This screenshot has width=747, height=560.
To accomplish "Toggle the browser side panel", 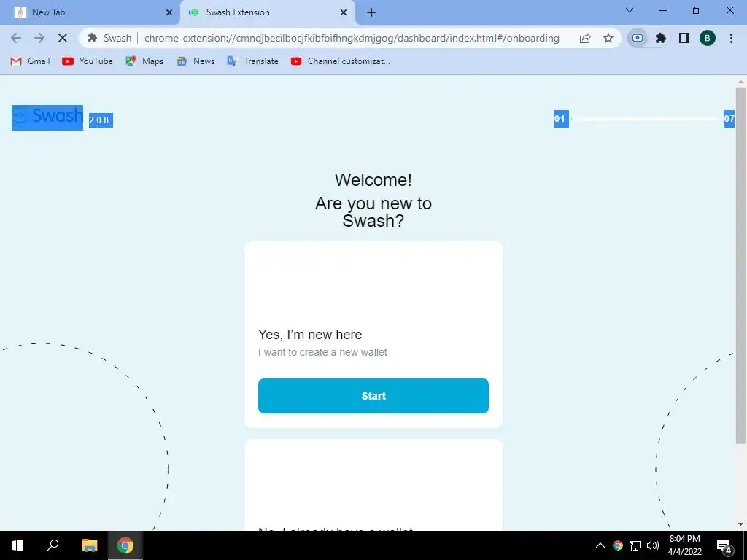I will point(684,38).
